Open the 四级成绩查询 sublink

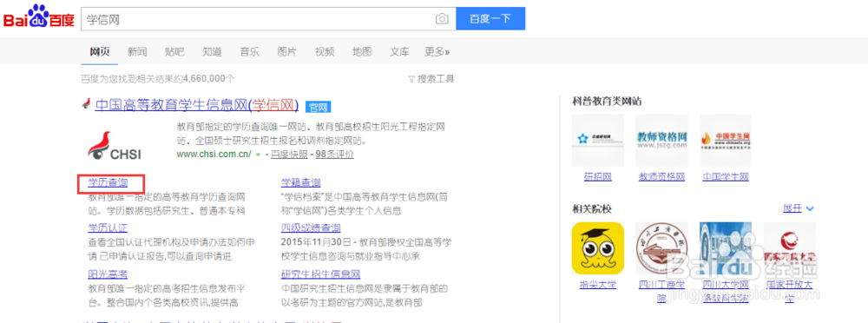311,228
